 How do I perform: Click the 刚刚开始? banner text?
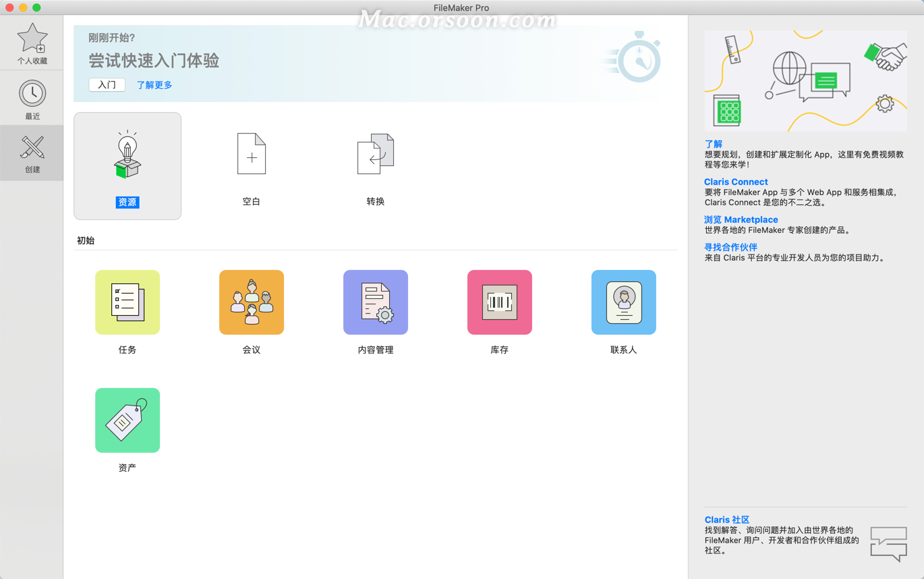pos(112,38)
